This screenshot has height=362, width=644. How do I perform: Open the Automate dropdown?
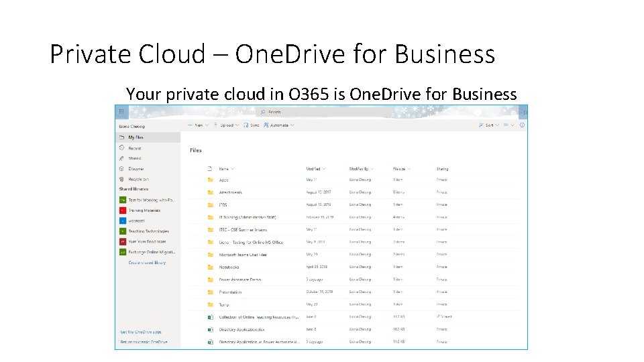click(x=279, y=125)
